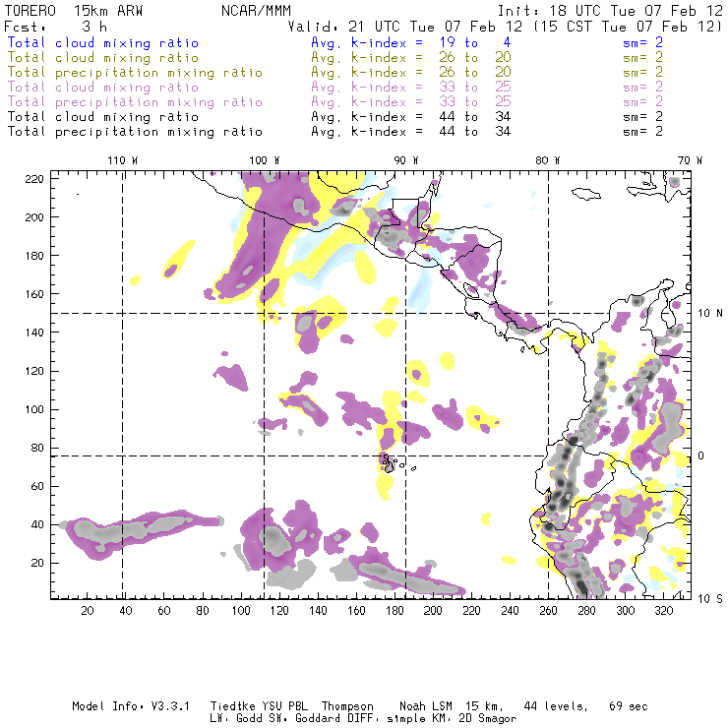The image size is (728, 728).
Task: Select the "70 W" longitude label
Action: click(690, 160)
